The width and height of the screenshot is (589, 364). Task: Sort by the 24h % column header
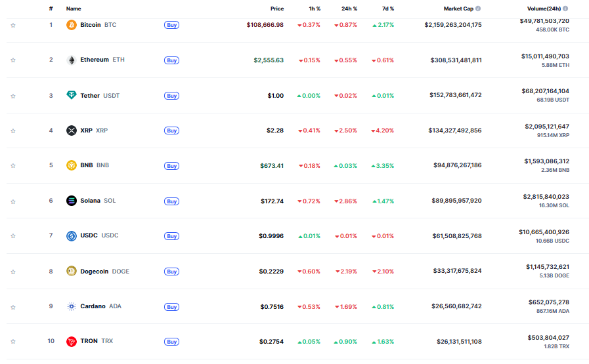click(x=349, y=9)
